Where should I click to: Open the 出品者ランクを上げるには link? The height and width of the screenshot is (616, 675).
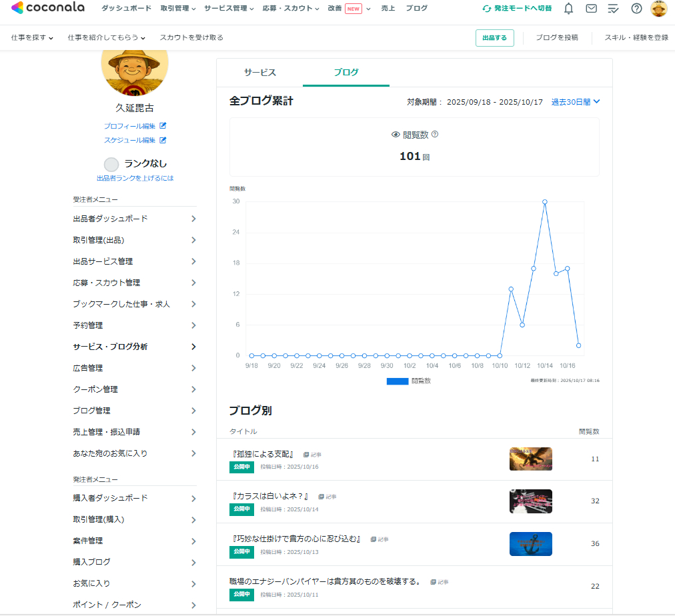134,178
